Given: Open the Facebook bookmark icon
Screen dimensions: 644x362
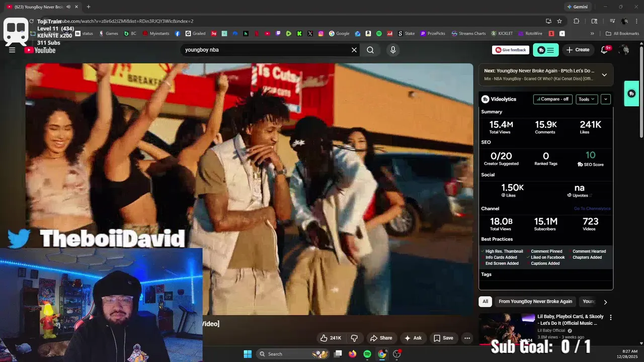Looking at the screenshot, I should click(178, 34).
